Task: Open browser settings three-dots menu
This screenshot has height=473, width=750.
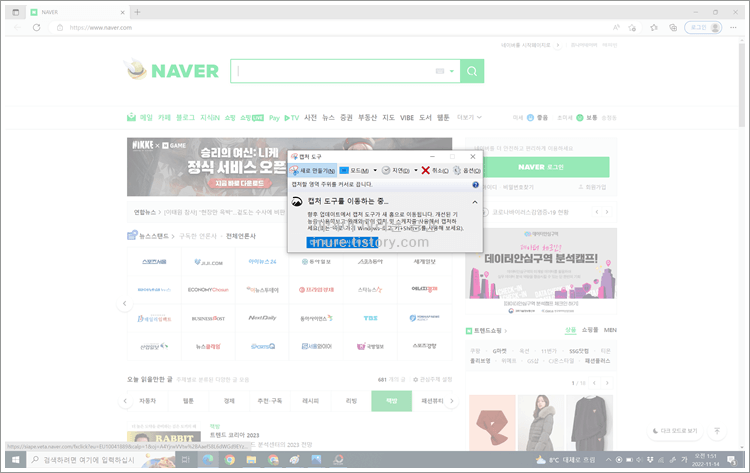Action: (x=733, y=27)
